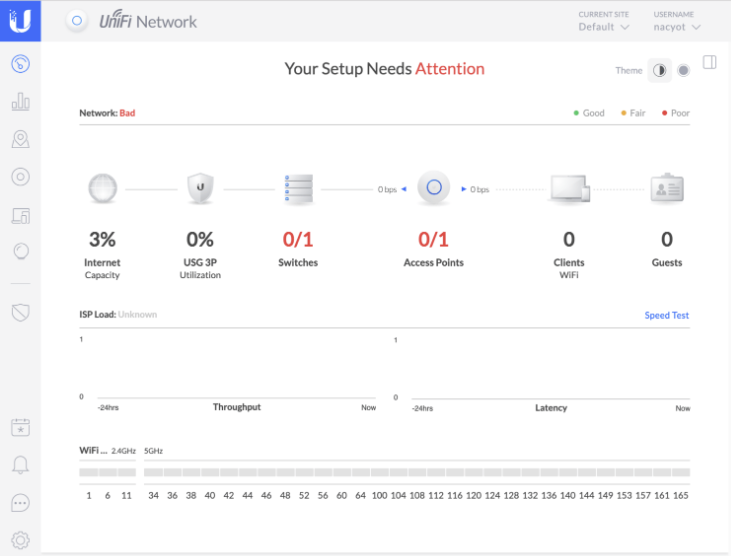Click 5GHz channel 165 bar
The width and height of the screenshot is (731, 556).
coord(681,473)
